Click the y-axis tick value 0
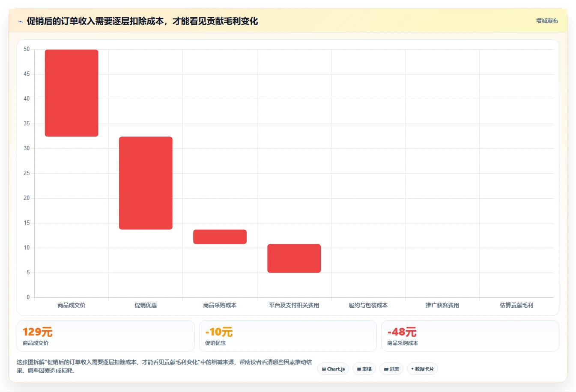This screenshot has height=392, width=576. tap(28, 297)
